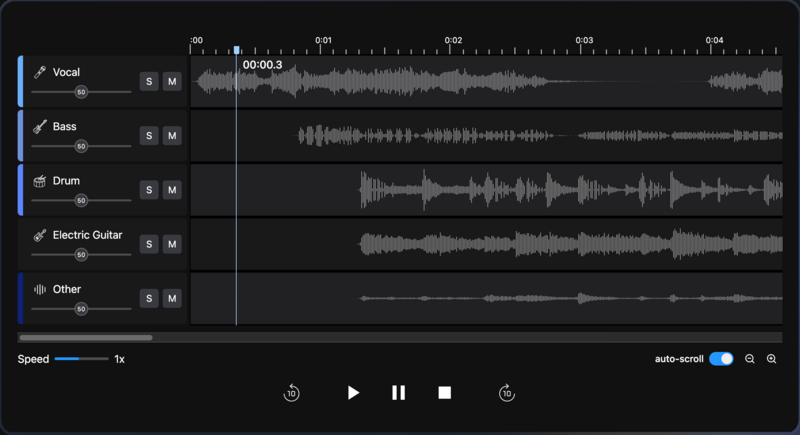Viewport: 800px width, 435px height.
Task: Click the Vocal track microphone icon
Action: (x=40, y=72)
